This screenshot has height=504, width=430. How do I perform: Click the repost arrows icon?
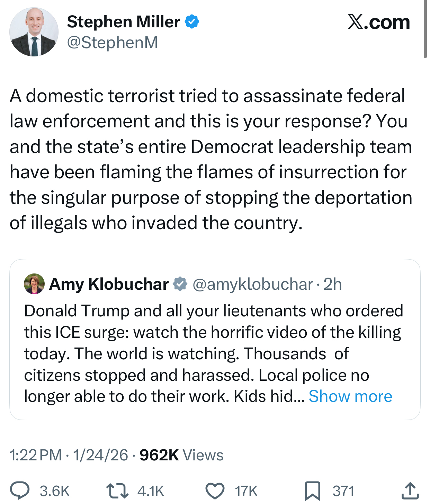(x=117, y=490)
